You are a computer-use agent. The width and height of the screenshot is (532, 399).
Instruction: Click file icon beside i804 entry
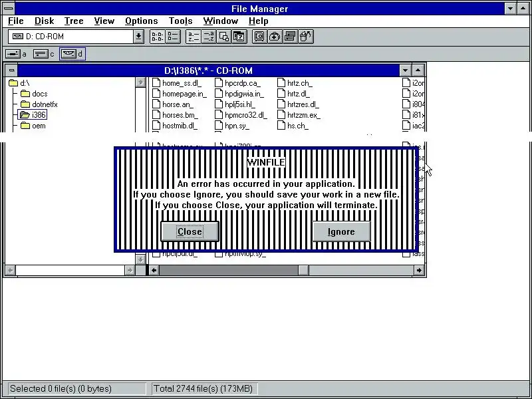(406, 104)
